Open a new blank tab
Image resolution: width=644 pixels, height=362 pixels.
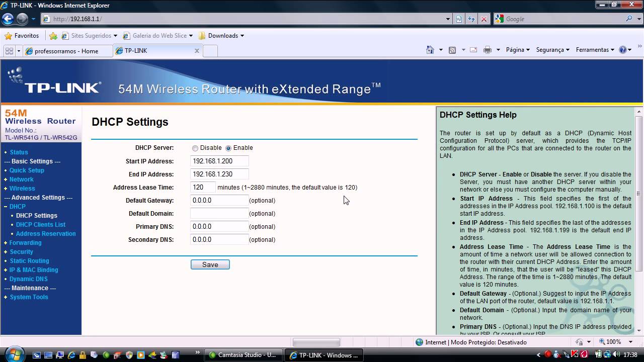210,51
